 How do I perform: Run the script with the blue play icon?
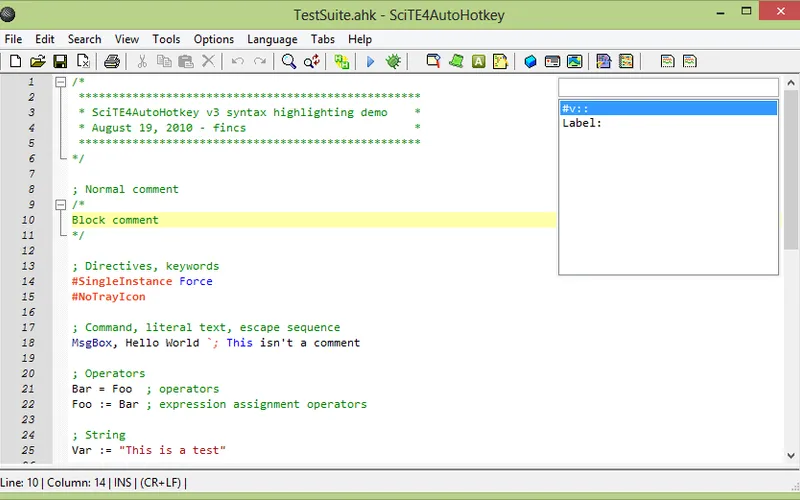click(370, 62)
